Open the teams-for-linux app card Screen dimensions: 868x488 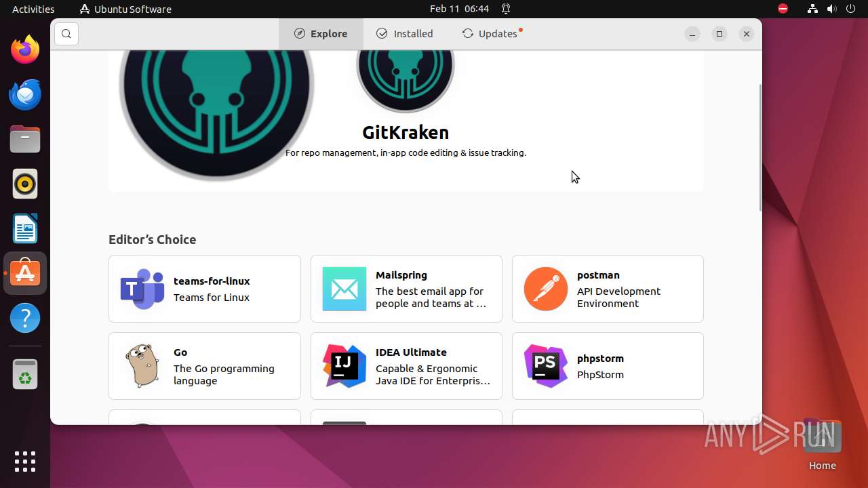pyautogui.click(x=205, y=289)
